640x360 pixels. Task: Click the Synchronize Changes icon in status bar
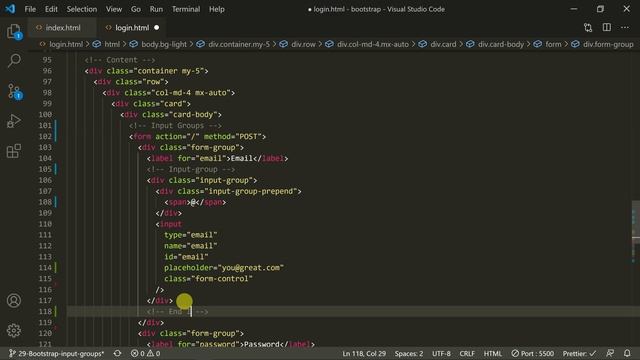click(x=118, y=353)
